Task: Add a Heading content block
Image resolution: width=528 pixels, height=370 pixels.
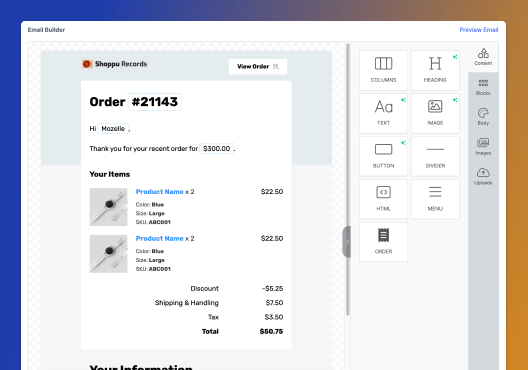Action: click(x=435, y=70)
